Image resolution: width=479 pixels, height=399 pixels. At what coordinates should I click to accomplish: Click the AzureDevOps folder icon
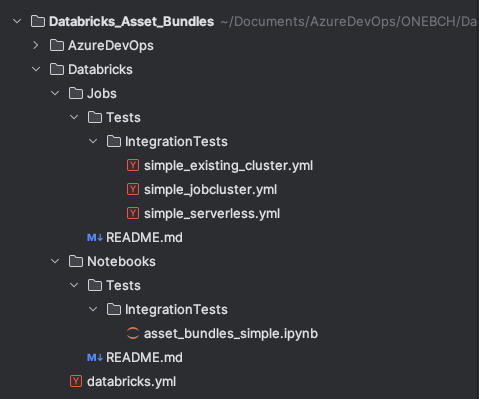(57, 45)
